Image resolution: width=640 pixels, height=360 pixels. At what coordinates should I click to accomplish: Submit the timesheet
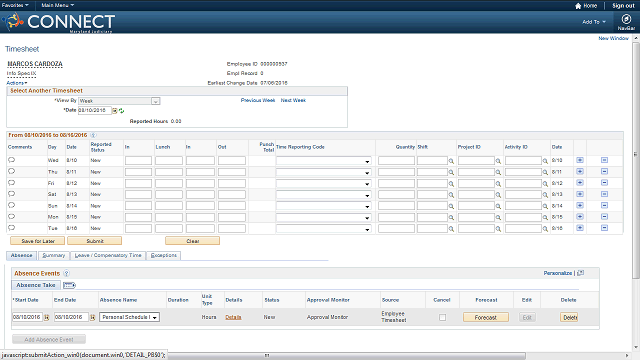tap(95, 241)
